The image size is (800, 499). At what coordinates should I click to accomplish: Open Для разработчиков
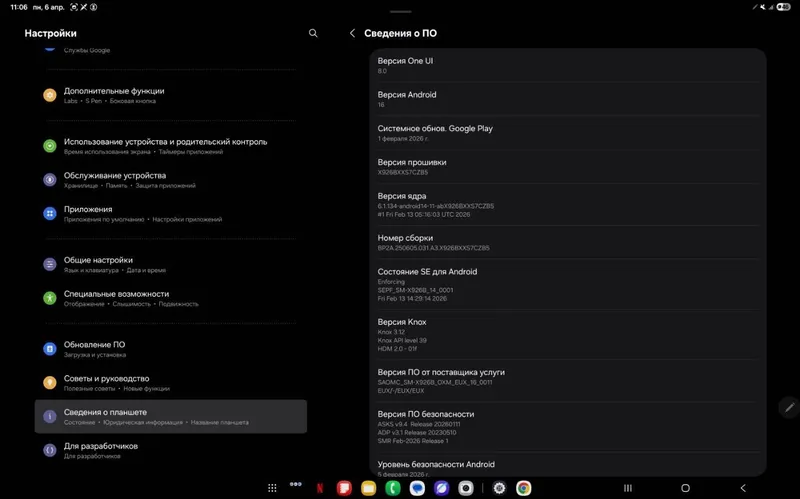(x=170, y=450)
